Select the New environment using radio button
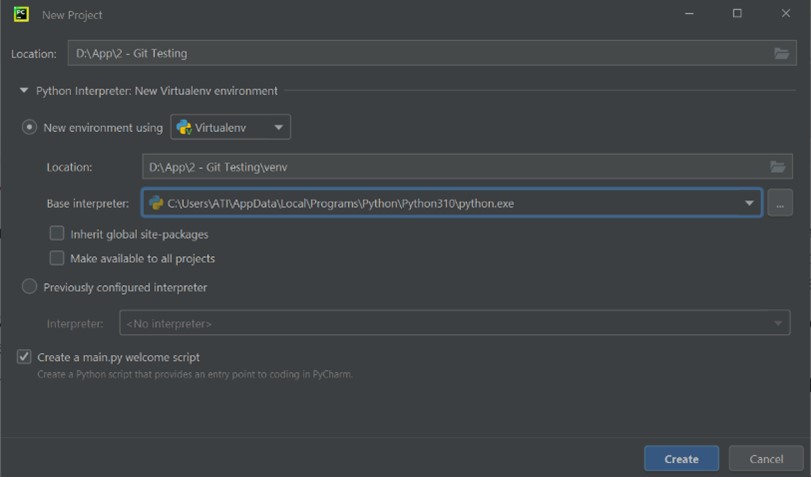Screen dimensions: 811x477 click(x=30, y=128)
